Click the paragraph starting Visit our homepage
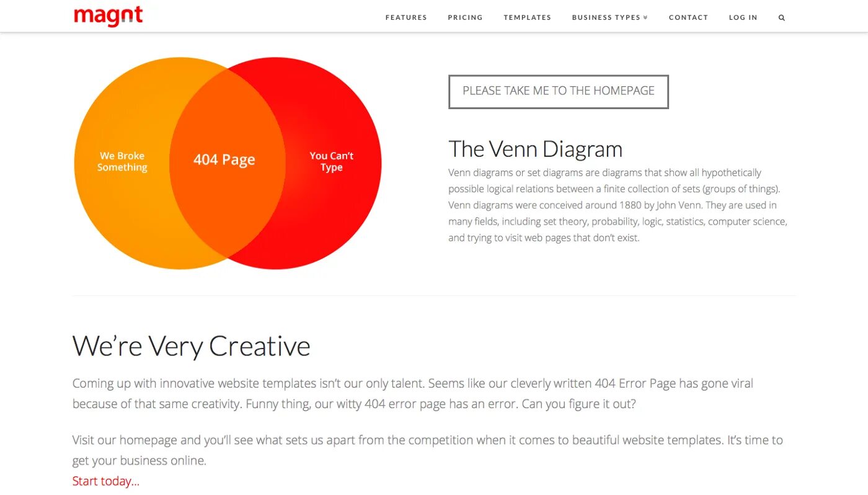This screenshot has height=495, width=868. [x=427, y=450]
